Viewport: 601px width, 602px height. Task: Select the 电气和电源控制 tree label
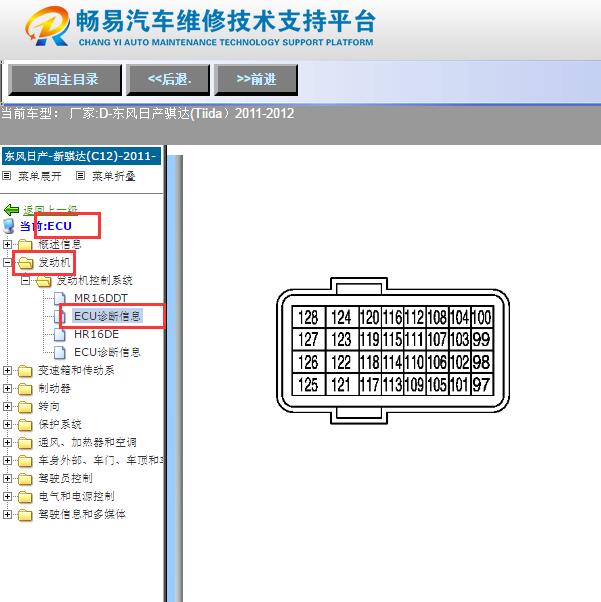(x=76, y=496)
